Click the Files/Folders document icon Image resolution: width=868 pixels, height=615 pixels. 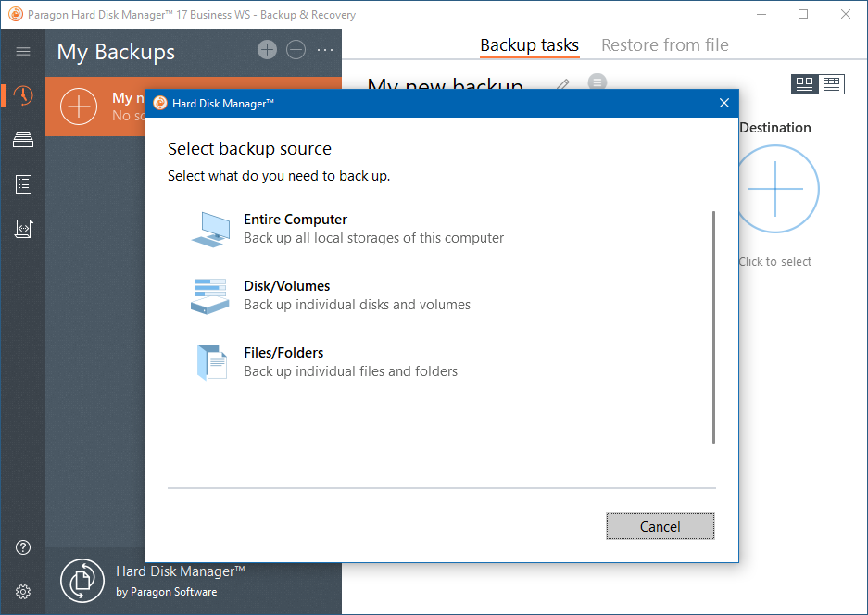(x=212, y=362)
